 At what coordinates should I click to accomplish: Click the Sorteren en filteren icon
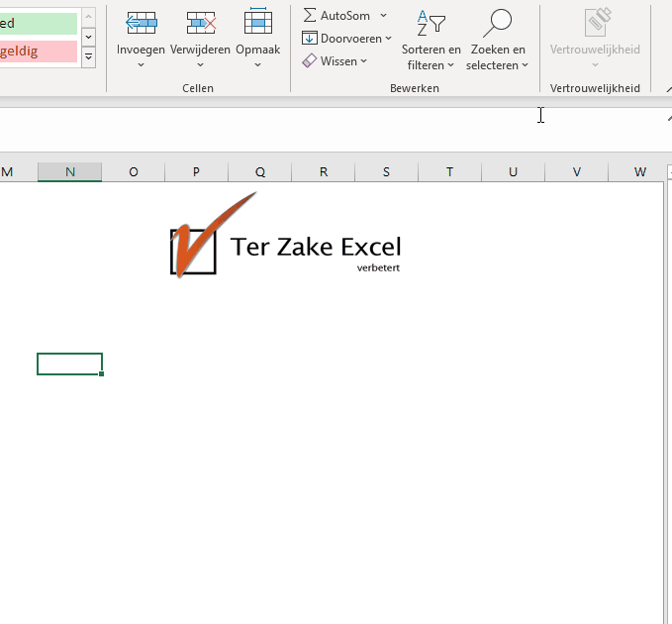(x=432, y=23)
